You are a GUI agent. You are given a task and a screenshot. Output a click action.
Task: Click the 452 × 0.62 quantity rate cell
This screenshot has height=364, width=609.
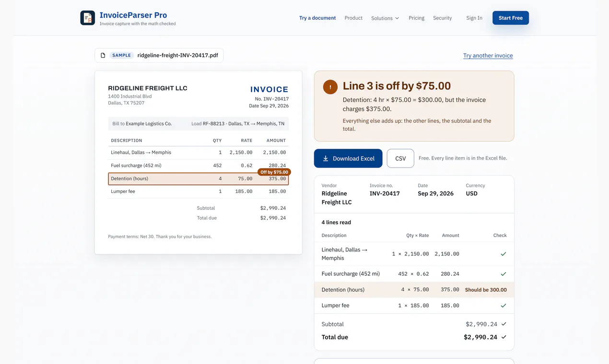pos(413,274)
